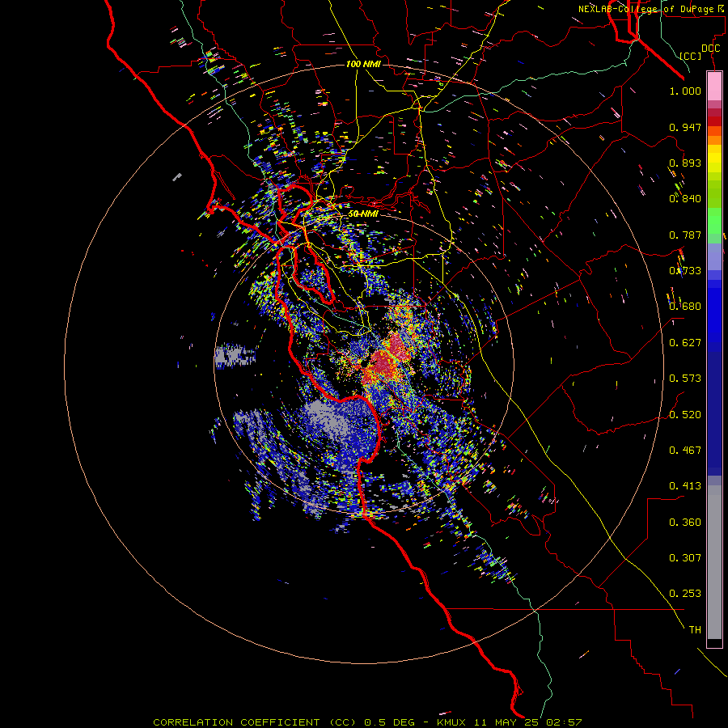Click the 0.253 legend value
The height and width of the screenshot is (728, 728).
(685, 594)
